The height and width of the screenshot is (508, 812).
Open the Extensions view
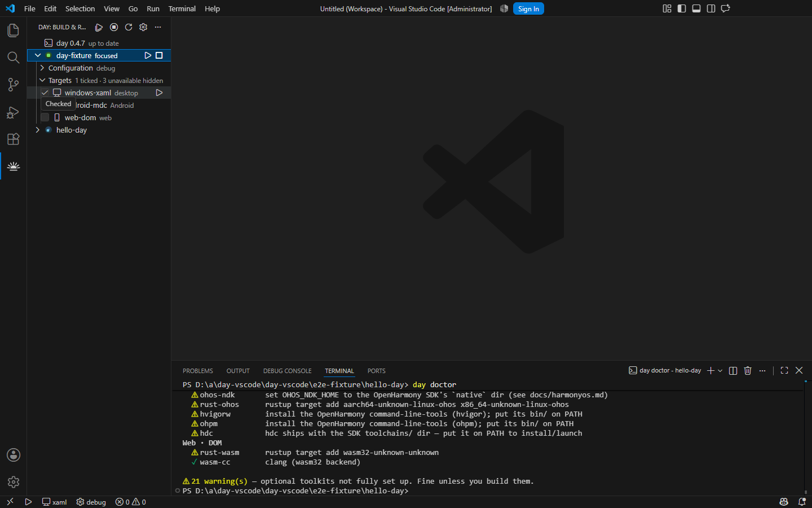coord(14,139)
